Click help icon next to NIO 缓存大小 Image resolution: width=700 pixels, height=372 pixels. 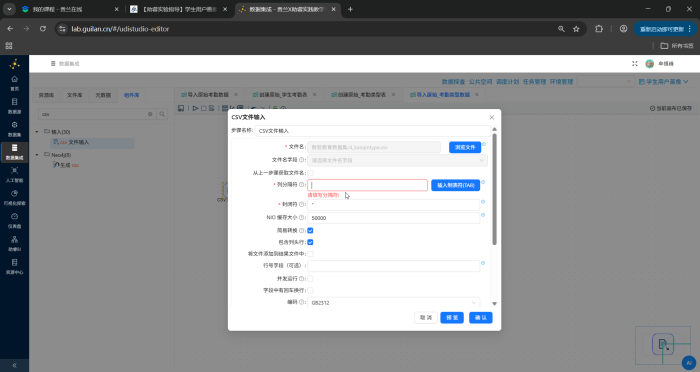[x=301, y=218]
